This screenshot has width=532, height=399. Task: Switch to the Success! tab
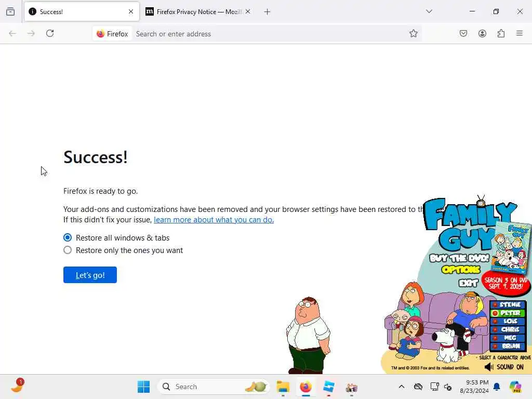point(82,11)
